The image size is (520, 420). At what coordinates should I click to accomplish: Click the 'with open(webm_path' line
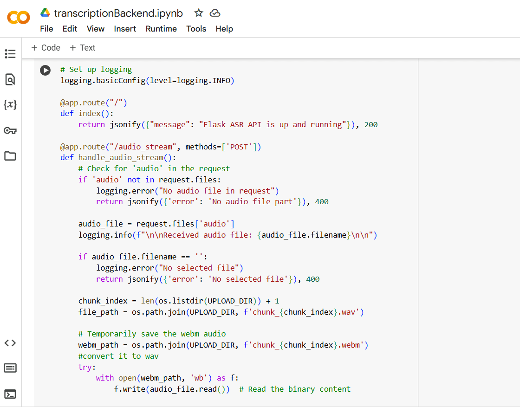point(168,378)
